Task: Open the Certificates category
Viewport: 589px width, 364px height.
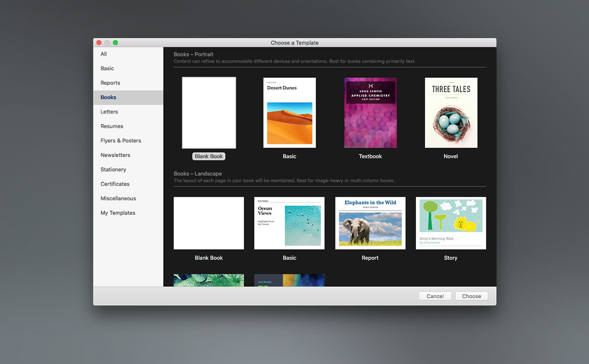Action: pyautogui.click(x=115, y=184)
